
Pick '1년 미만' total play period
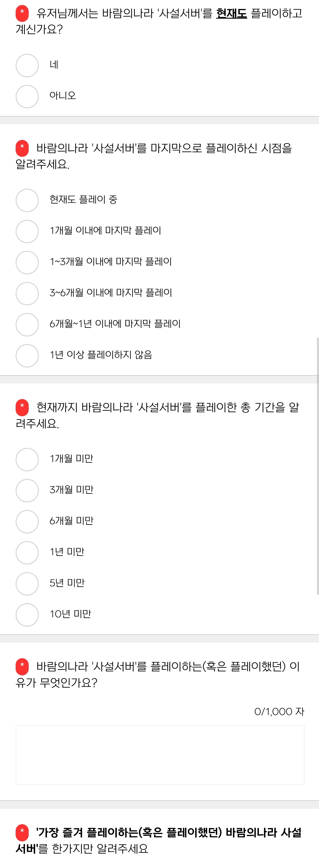[27, 552]
